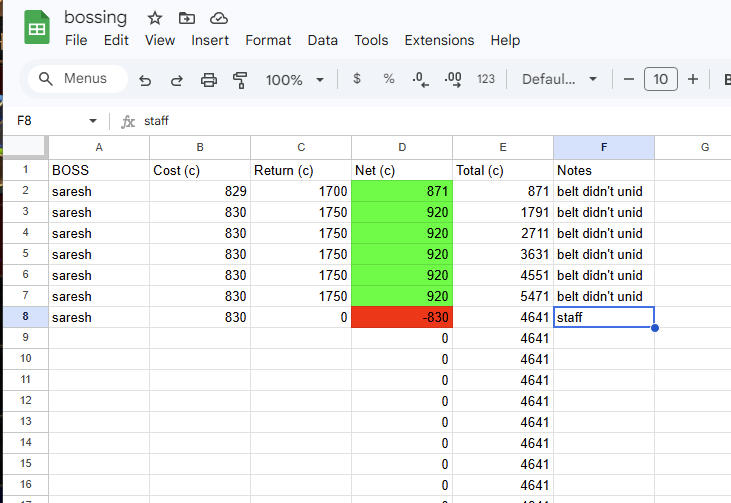The height and width of the screenshot is (503, 731).
Task: Check cloud save status icon
Action: 219,19
